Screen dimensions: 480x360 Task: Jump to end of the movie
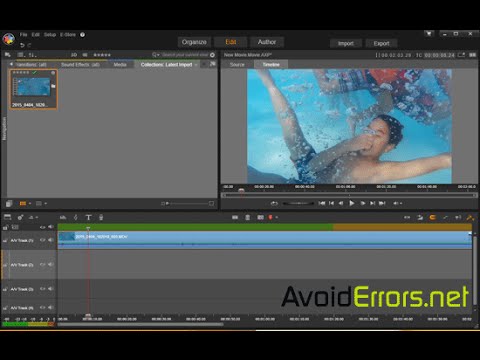(382, 203)
